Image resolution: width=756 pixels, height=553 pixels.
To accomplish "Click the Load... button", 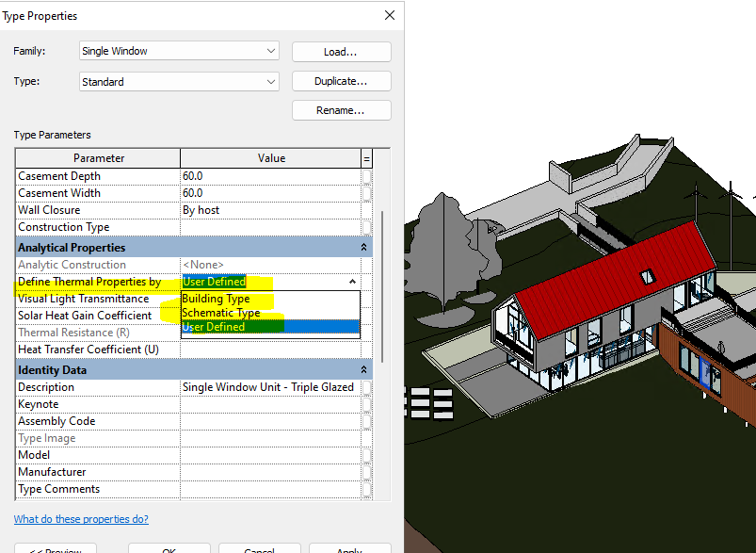I will pos(341,51).
